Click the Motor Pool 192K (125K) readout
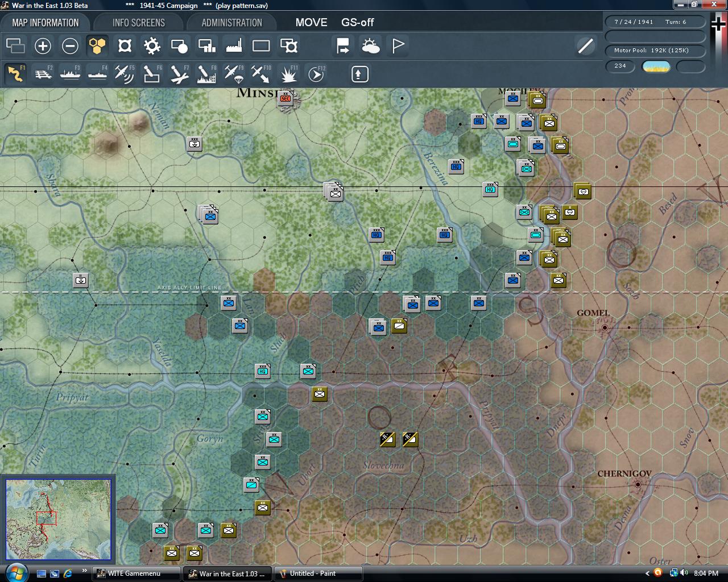The width and height of the screenshot is (728, 582). pyautogui.click(x=655, y=51)
